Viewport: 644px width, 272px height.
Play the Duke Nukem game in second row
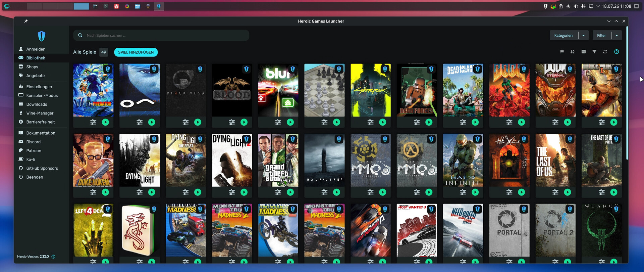tap(106, 192)
